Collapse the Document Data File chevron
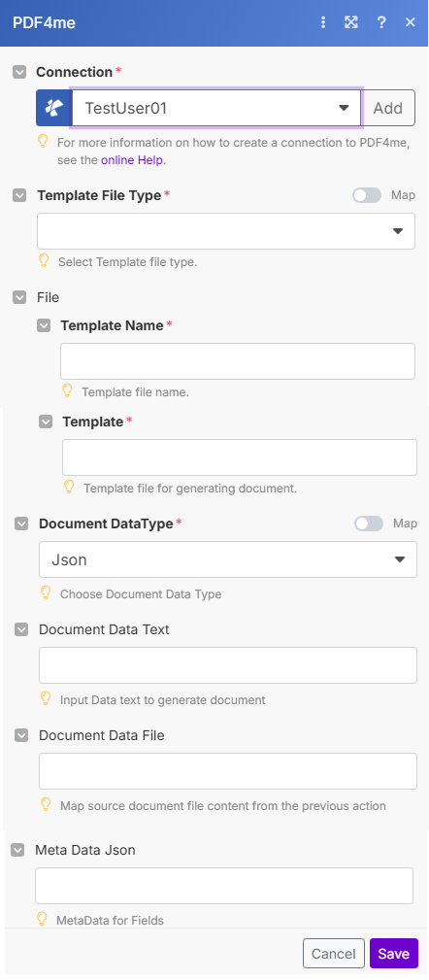 [x=22, y=735]
